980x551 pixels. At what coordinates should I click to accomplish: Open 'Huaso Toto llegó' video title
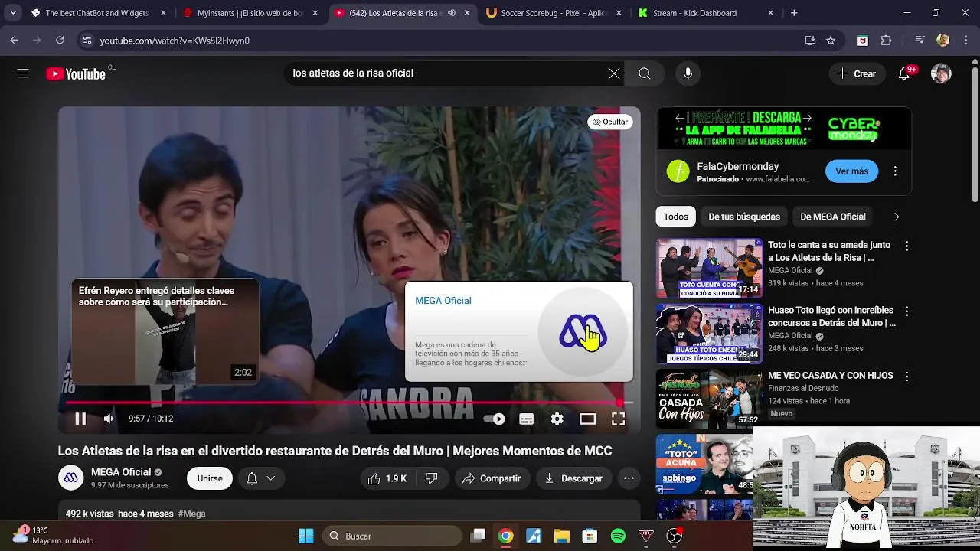pyautogui.click(x=831, y=317)
